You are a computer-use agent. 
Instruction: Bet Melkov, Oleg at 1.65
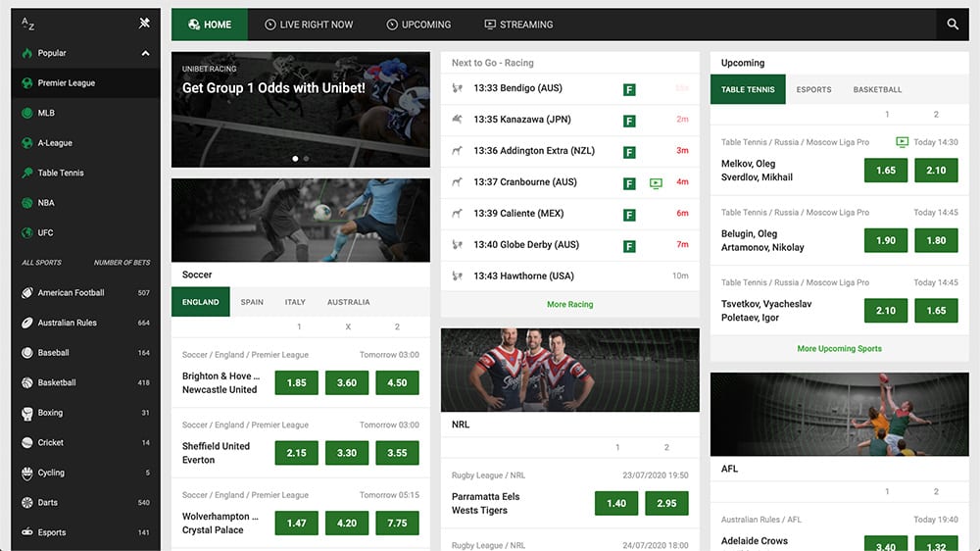[886, 171]
